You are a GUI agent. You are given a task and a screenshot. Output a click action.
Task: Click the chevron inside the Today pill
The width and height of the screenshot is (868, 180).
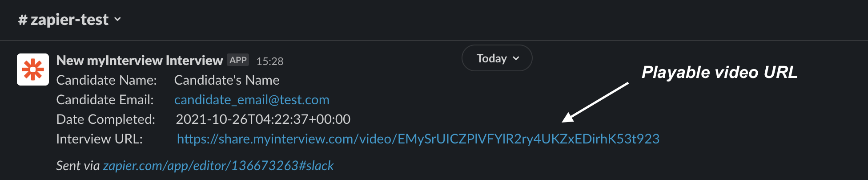tap(516, 58)
